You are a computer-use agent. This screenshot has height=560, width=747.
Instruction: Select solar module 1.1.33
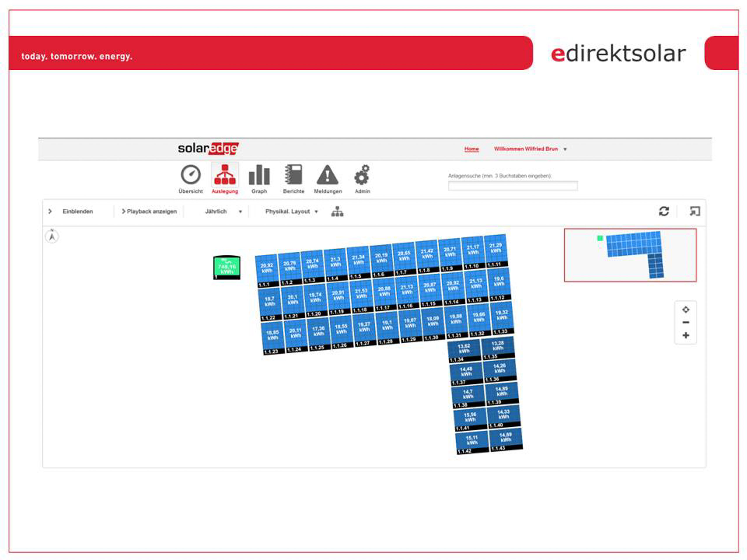point(502,318)
